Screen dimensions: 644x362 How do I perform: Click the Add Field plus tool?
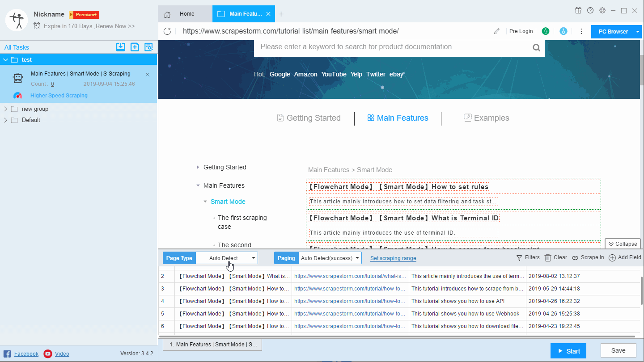click(625, 257)
